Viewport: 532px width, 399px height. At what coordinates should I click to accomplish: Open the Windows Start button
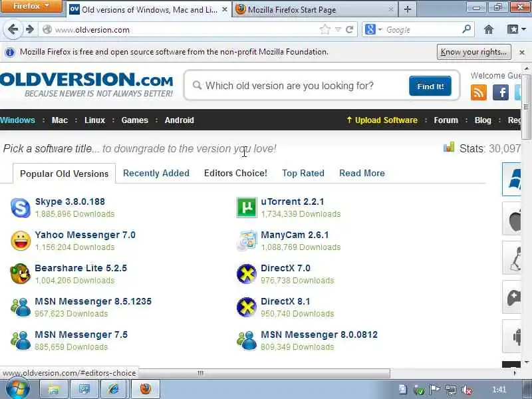18,389
